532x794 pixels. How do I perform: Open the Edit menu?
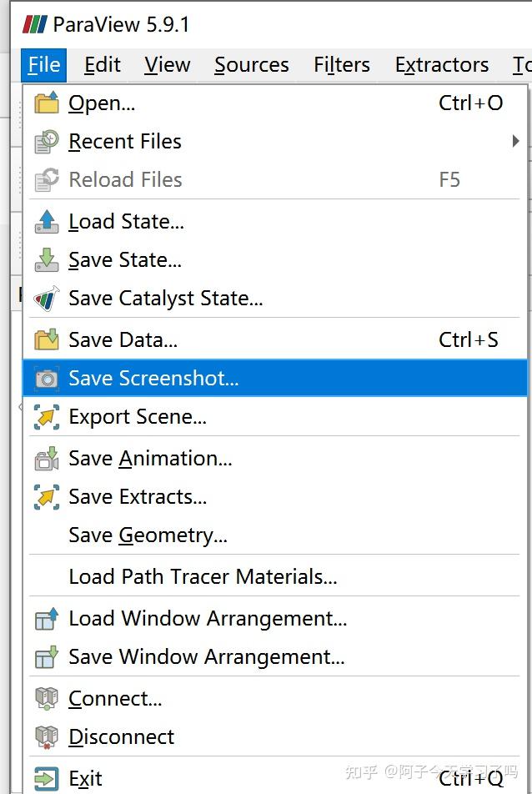pos(103,65)
